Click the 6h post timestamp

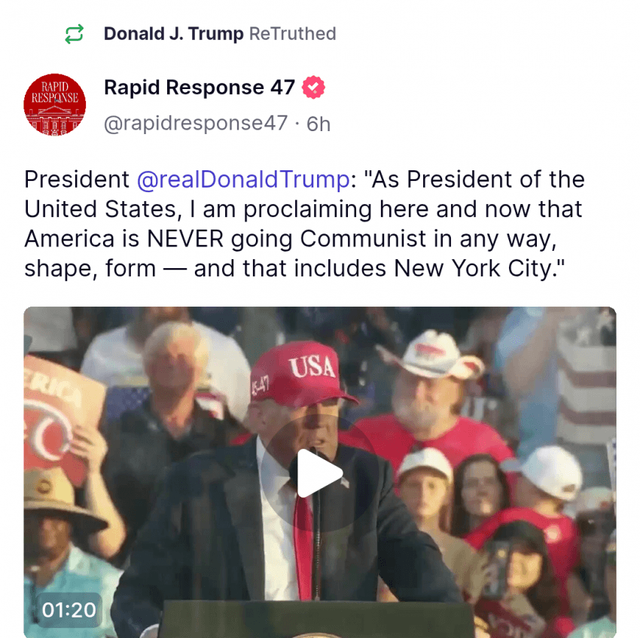(318, 124)
